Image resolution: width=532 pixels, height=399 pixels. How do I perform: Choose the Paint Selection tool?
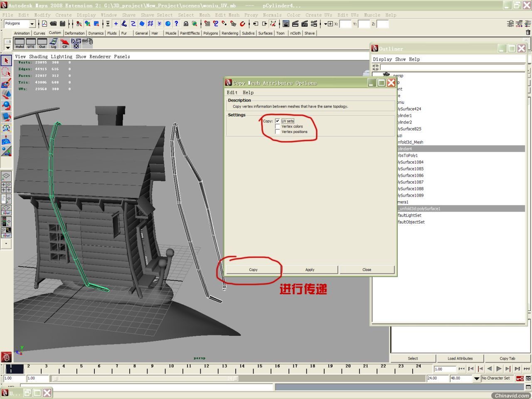6,83
